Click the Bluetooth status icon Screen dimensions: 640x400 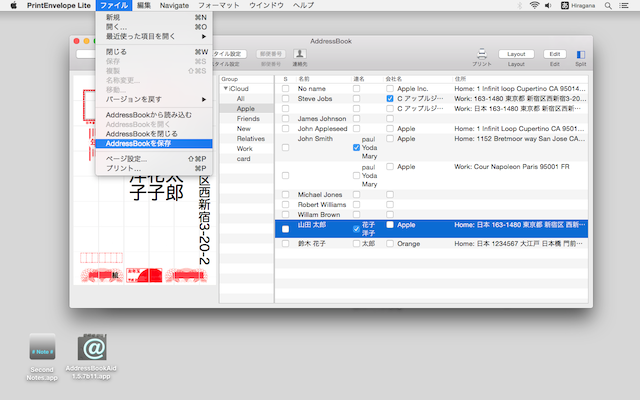pos(520,6)
